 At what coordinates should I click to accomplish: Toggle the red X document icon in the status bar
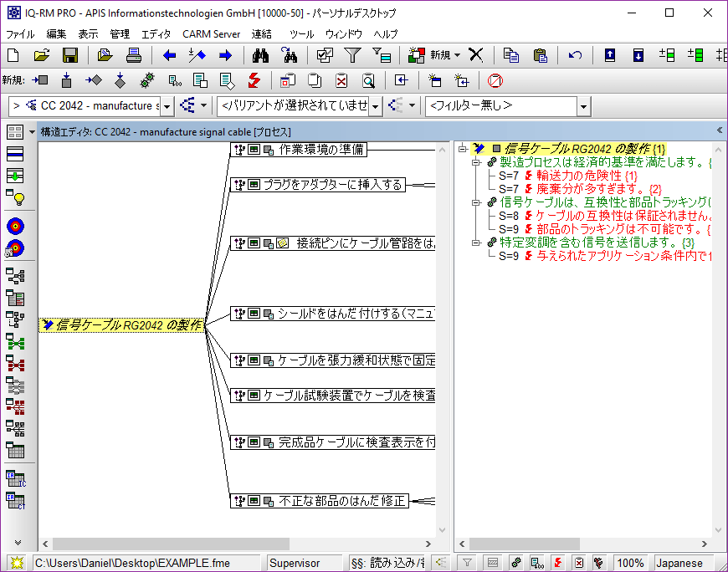pos(578,563)
